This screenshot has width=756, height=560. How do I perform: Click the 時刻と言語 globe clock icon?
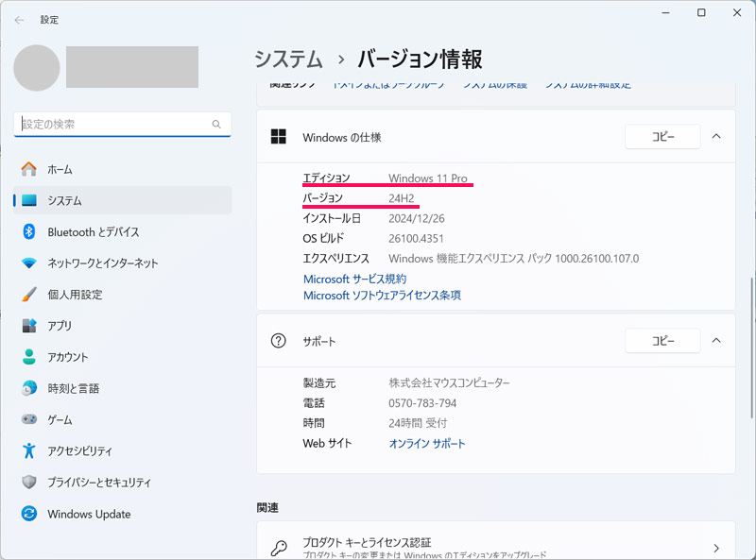click(x=29, y=388)
